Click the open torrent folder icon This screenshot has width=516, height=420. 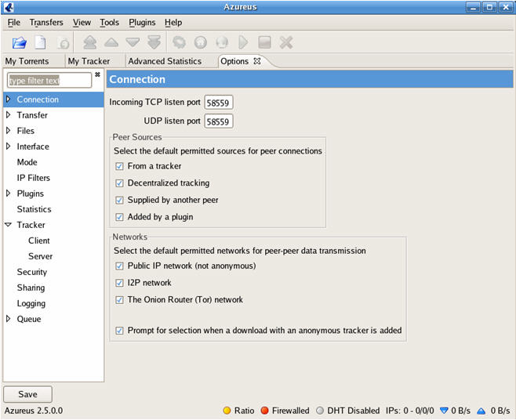[20, 43]
